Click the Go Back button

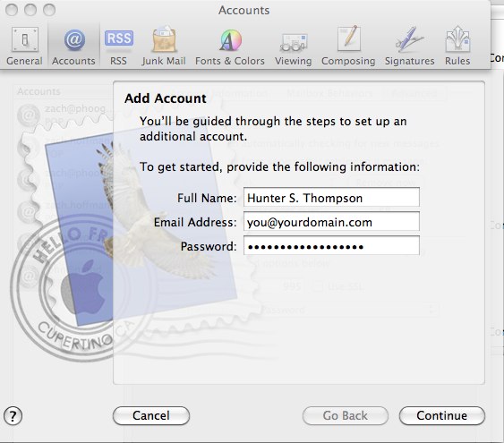[x=346, y=415]
